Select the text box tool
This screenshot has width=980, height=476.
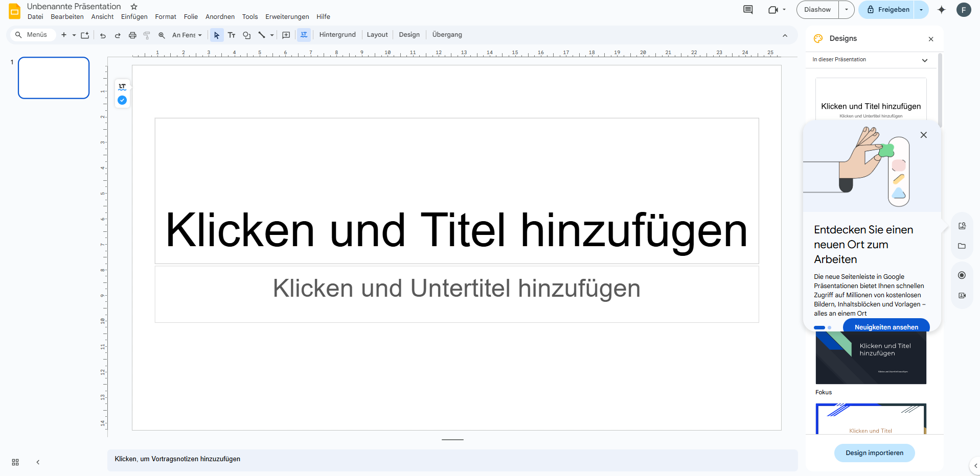click(232, 35)
